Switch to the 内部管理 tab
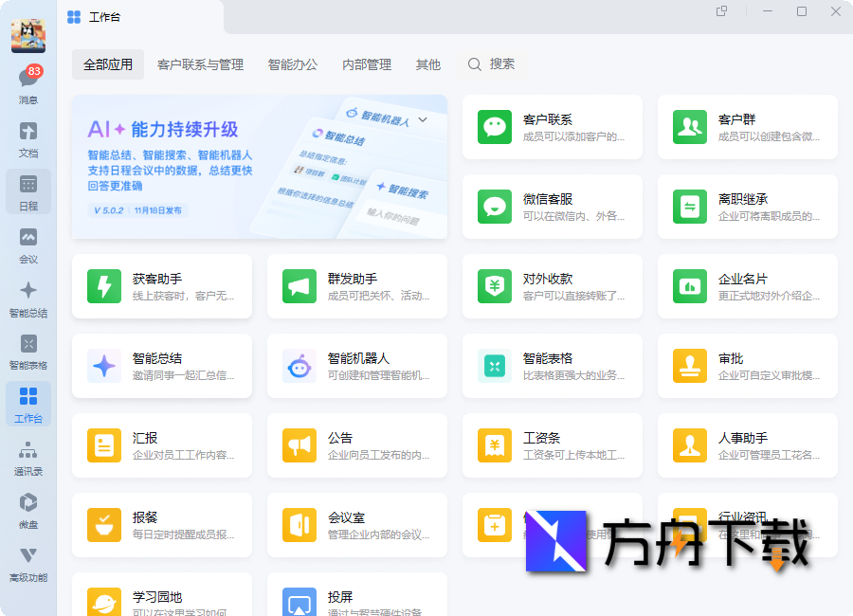Image resolution: width=853 pixels, height=616 pixels. click(x=367, y=64)
